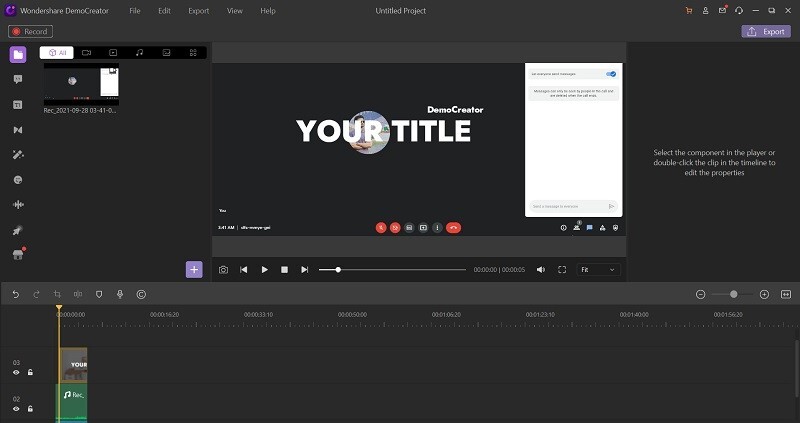Zoom out the timeline

(701, 294)
